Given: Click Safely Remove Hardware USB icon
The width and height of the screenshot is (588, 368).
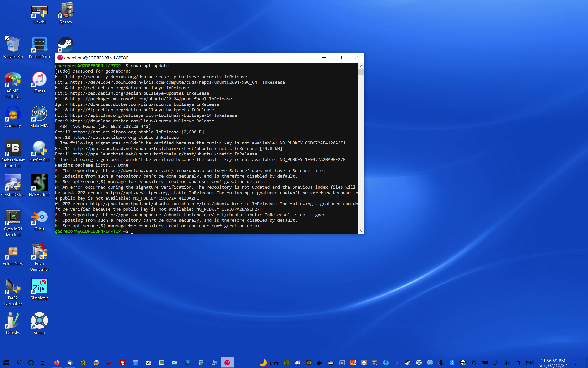Looking at the screenshot, I should [x=518, y=363].
